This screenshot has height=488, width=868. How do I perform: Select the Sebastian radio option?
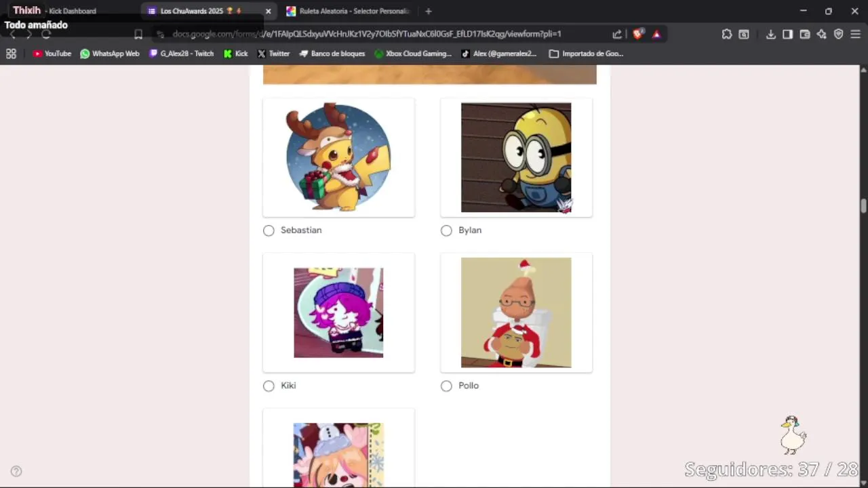(x=269, y=230)
